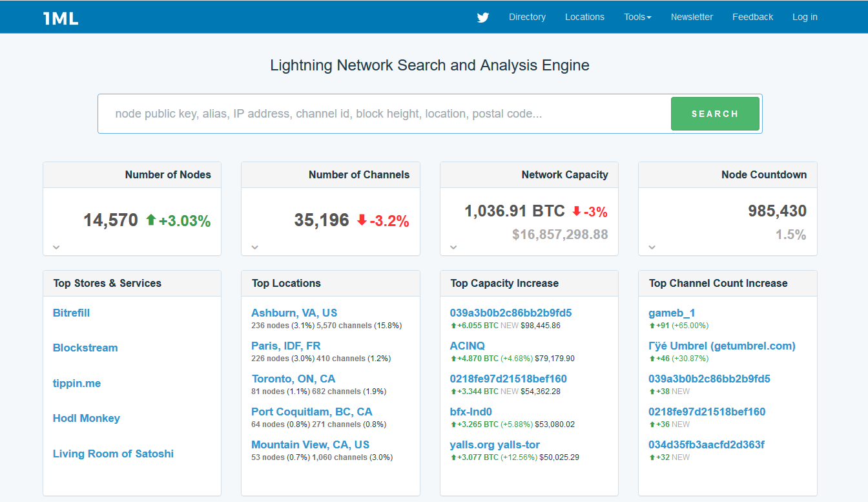The width and height of the screenshot is (868, 502).
Task: Click the -3.2% channels change value
Action: [x=389, y=221]
